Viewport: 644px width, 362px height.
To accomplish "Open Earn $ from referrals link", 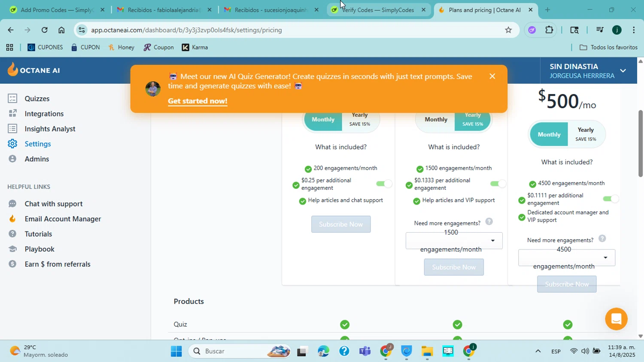I will 58,264.
